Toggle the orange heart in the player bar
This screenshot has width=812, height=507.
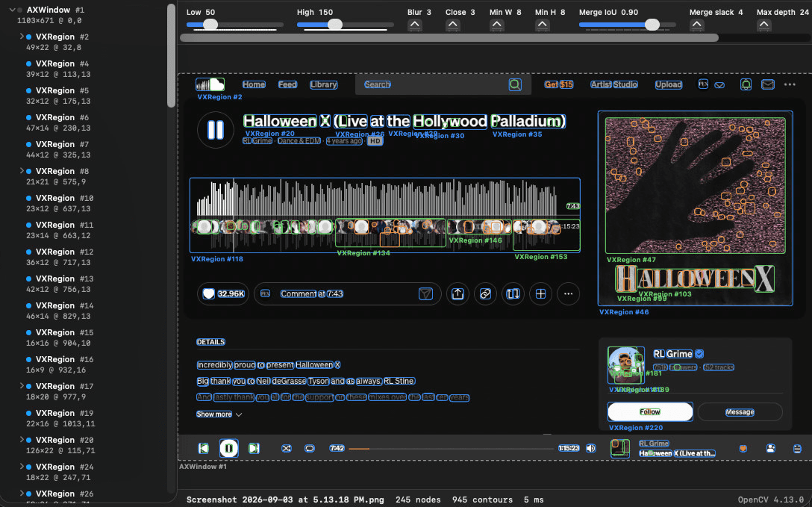point(743,449)
